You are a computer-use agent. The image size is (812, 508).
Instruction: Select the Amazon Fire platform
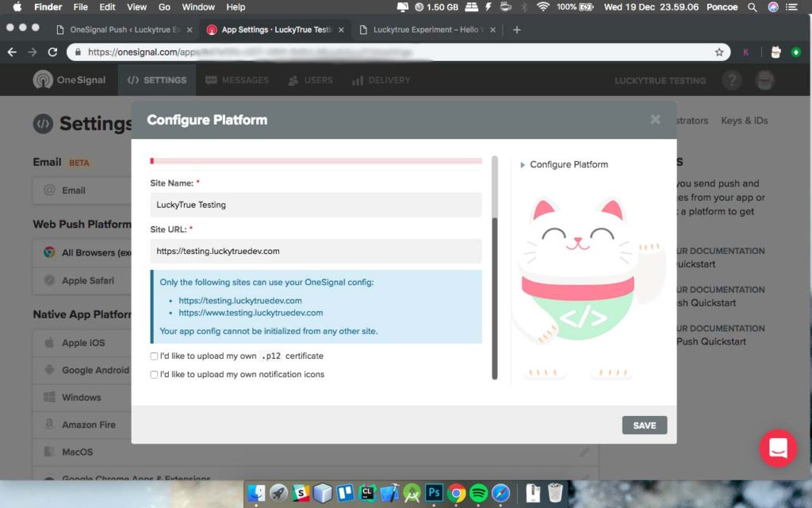pos(89,425)
